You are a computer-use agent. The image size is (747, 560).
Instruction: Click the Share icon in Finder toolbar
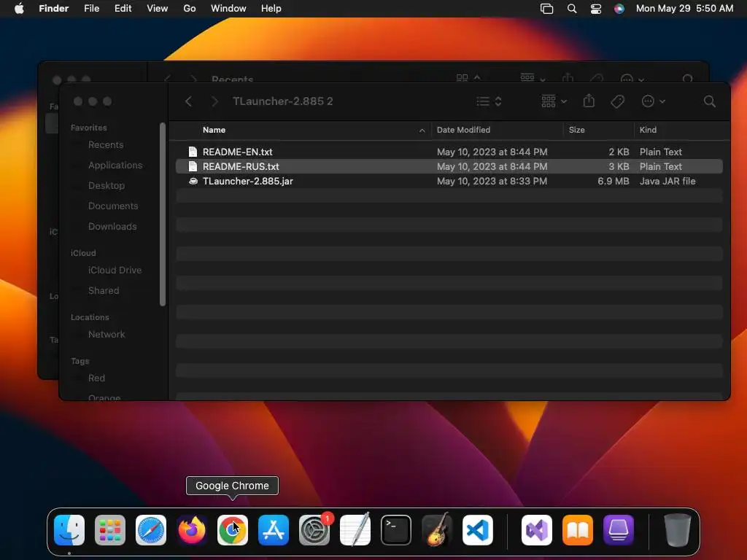click(x=589, y=101)
